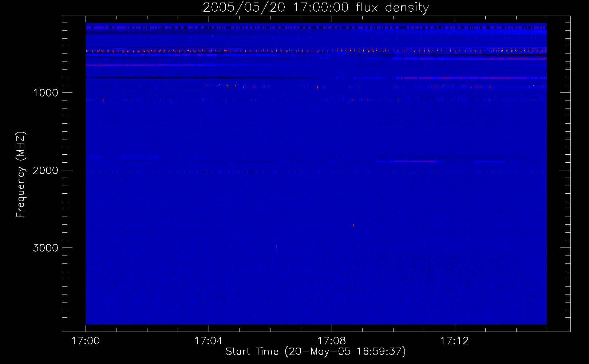This screenshot has width=589, height=364.
Task: Click the 17:08 time axis label
Action: [x=332, y=341]
